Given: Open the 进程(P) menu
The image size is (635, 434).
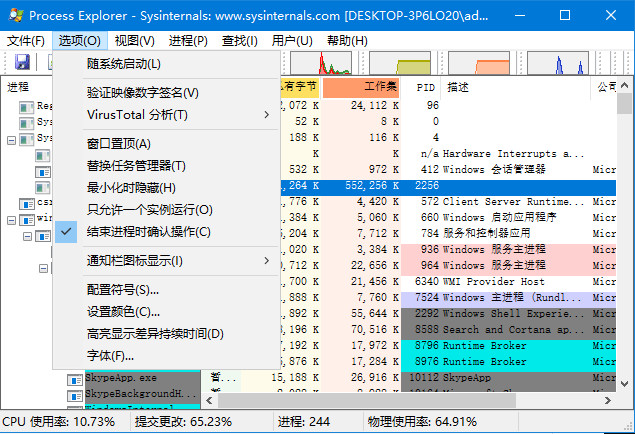Looking at the screenshot, I should [x=188, y=41].
